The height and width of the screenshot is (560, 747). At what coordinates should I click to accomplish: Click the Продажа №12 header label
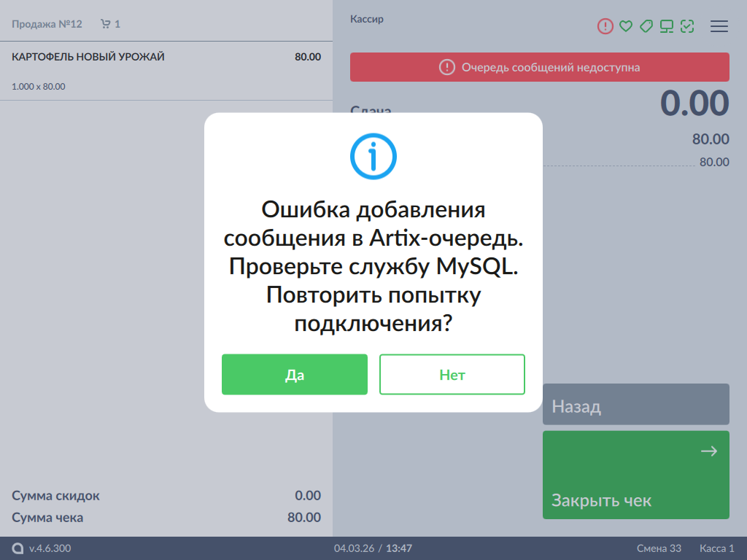[47, 24]
